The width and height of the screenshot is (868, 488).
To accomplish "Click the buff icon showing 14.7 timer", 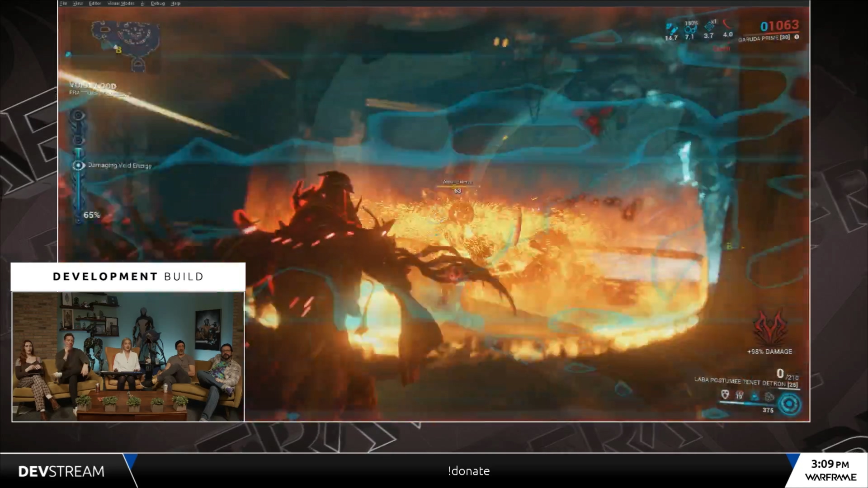I will [671, 28].
